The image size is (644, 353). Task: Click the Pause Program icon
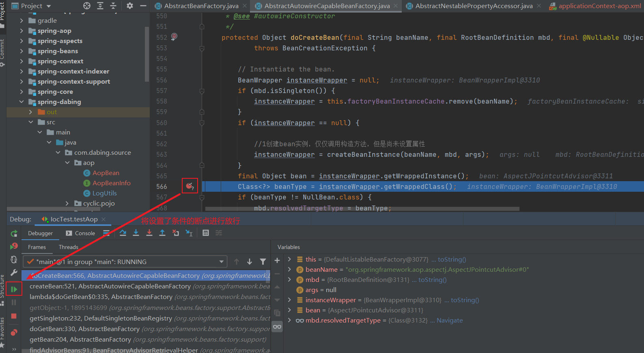(x=14, y=302)
